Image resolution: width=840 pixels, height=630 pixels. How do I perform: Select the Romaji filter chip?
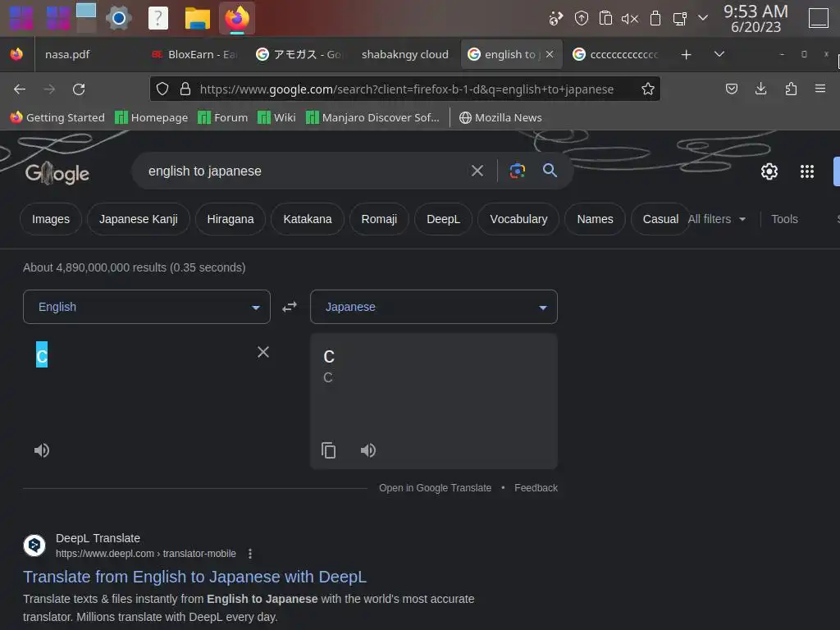[379, 219]
